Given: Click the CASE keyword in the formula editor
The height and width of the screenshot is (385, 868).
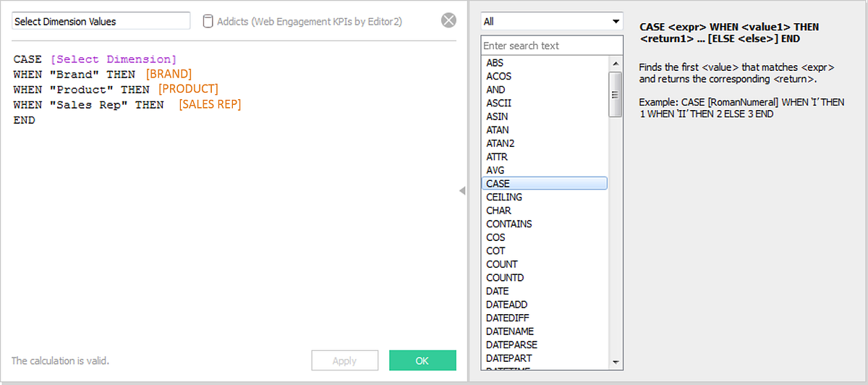Looking at the screenshot, I should (27, 59).
